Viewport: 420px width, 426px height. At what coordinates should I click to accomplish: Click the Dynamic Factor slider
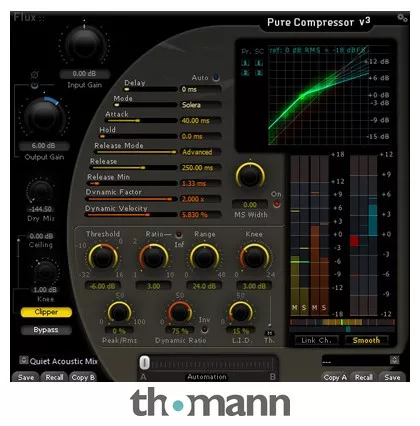point(131,199)
